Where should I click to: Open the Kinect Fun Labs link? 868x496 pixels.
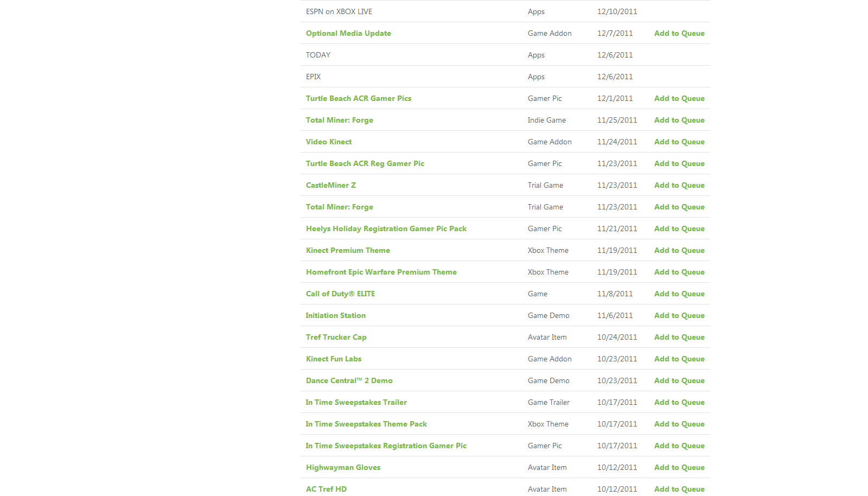[334, 359]
